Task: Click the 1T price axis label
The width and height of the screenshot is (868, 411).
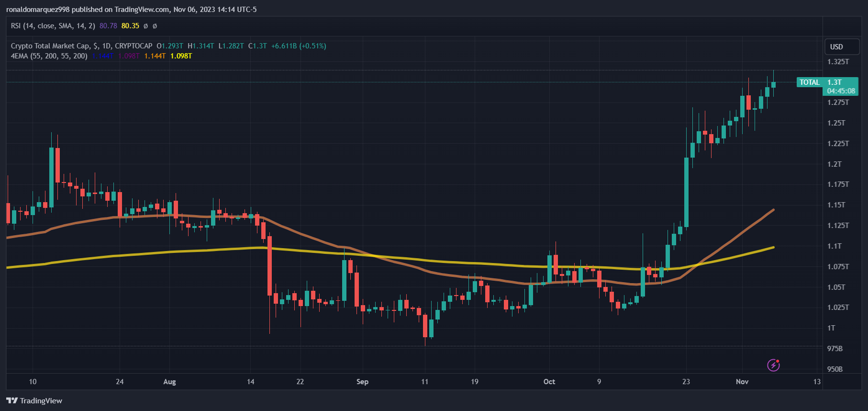Action: click(x=831, y=328)
